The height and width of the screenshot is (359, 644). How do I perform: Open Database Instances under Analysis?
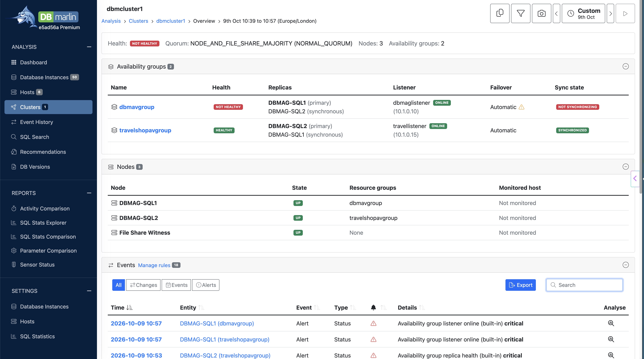44,77
